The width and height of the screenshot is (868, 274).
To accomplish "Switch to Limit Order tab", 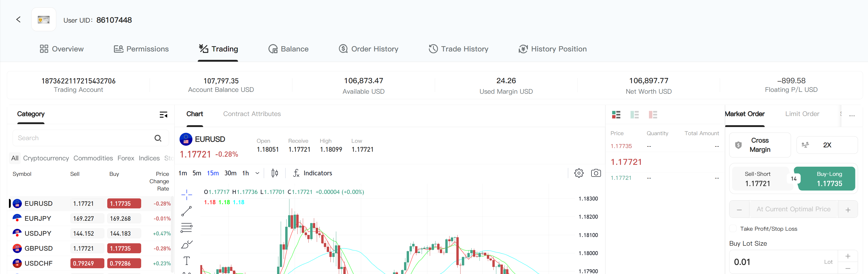I will pyautogui.click(x=802, y=114).
